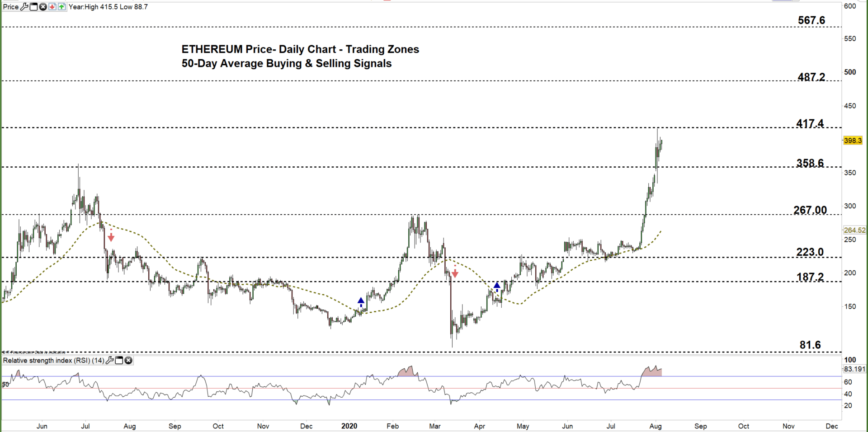Click the RSI value tag 83.191
Viewport: 868px width, 432px height.
coord(854,369)
